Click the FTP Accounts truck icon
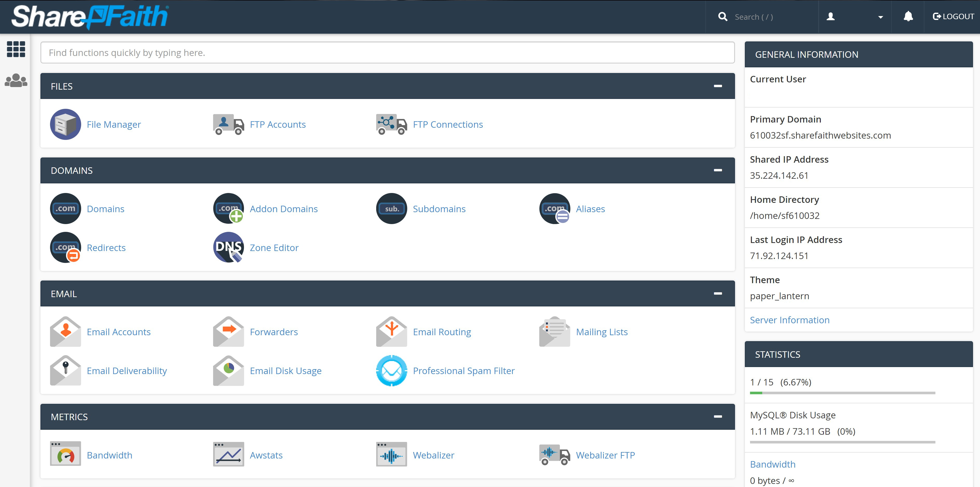 pyautogui.click(x=228, y=124)
